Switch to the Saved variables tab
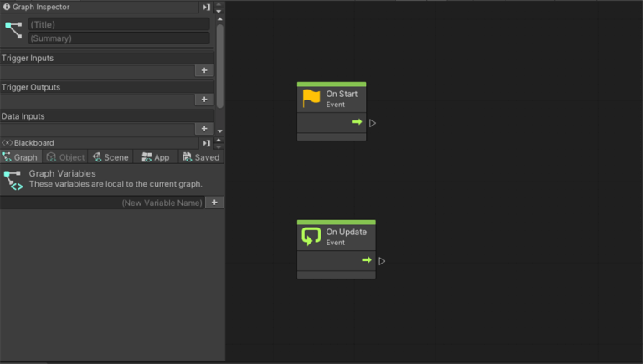This screenshot has height=364, width=643. pyautogui.click(x=201, y=157)
